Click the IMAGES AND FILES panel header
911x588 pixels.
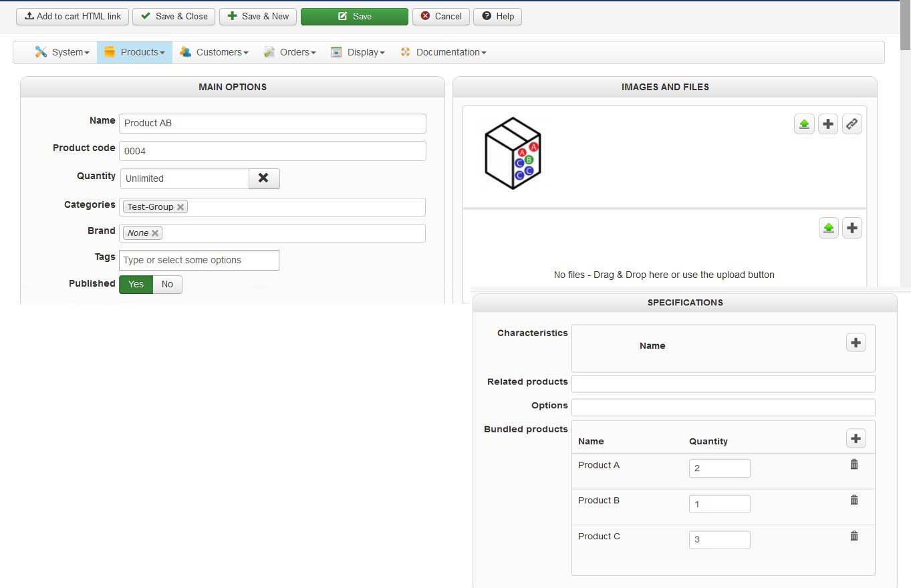(665, 87)
